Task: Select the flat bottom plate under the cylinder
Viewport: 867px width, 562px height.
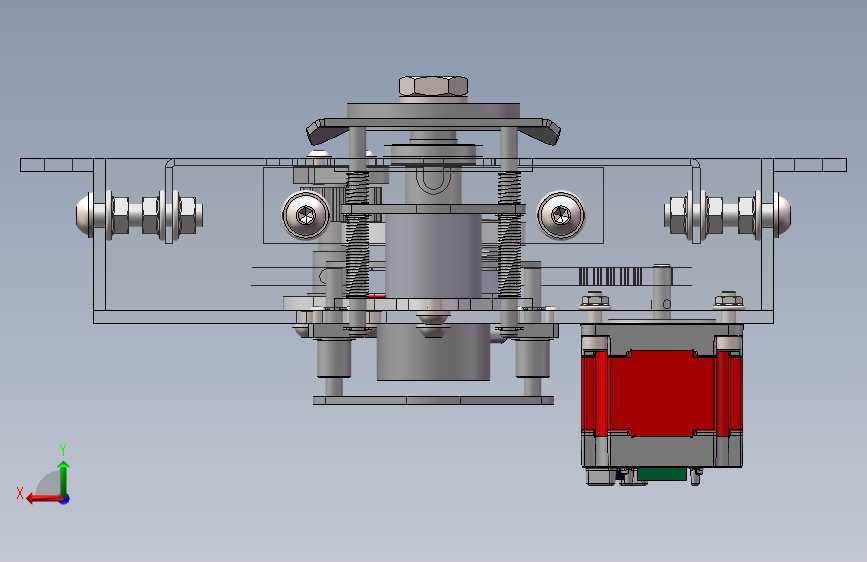Action: click(x=434, y=400)
